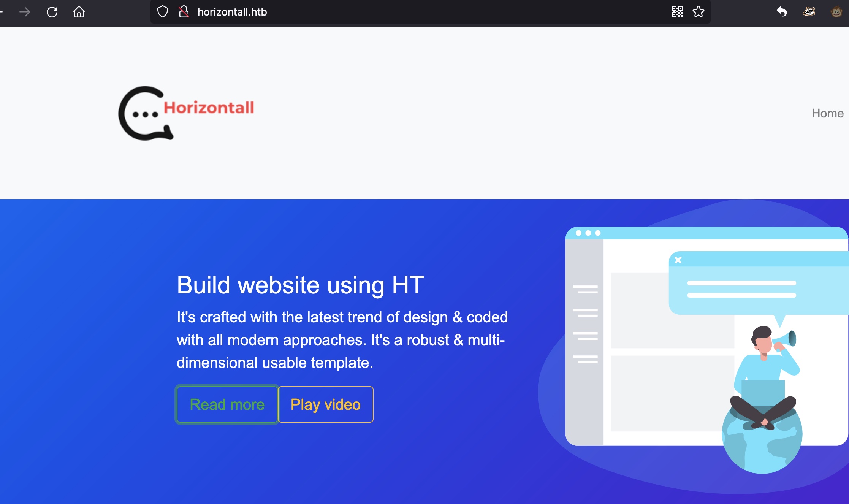Open the Privacy Badger extension
Viewport: 849px width, 504px height.
click(x=809, y=12)
